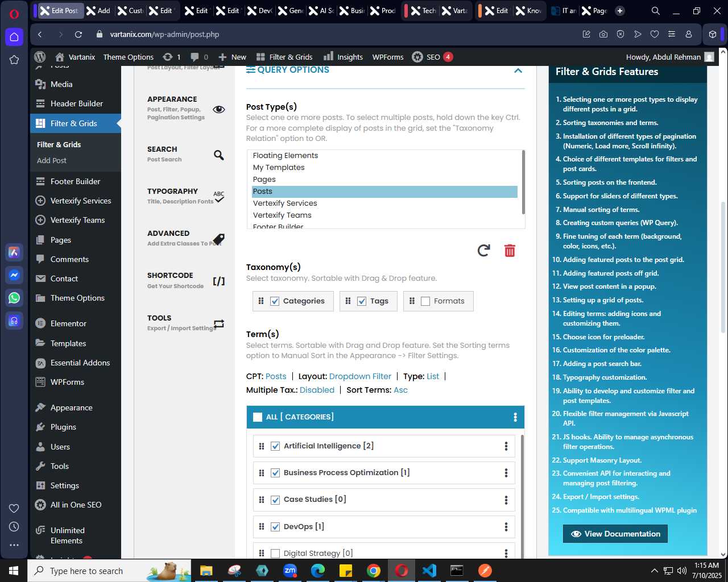
Task: Click the post type list scrollbar
Action: [523, 182]
